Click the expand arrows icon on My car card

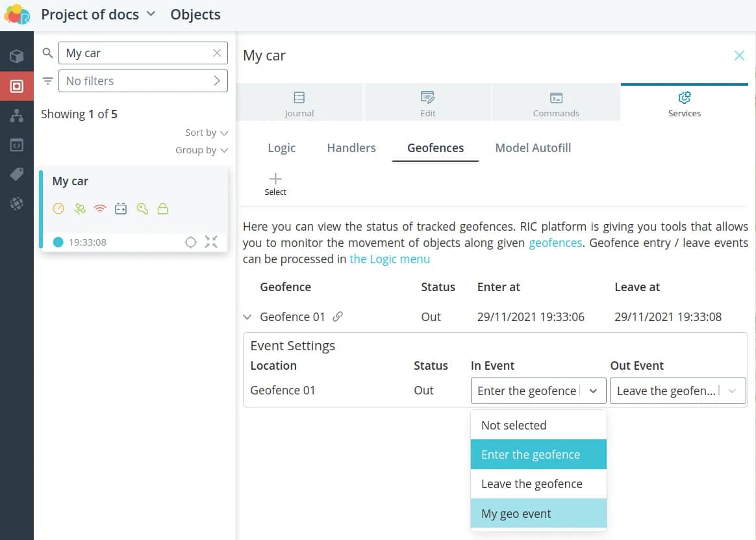[211, 242]
